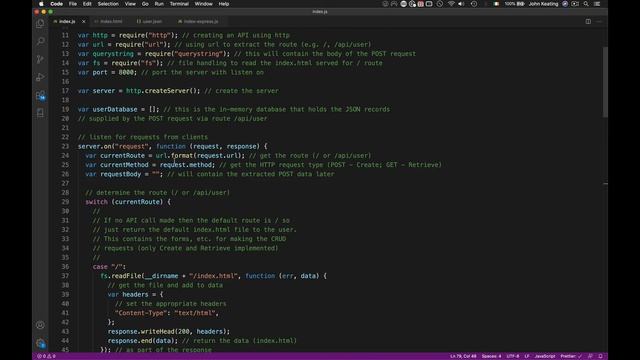Open the Window menu
This screenshot has width=640, height=360.
(x=203, y=4)
